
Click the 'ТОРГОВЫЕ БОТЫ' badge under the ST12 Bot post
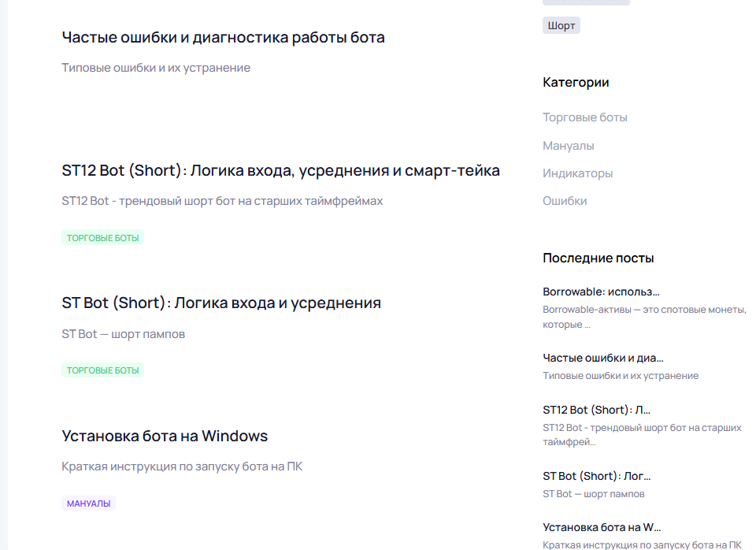coord(102,237)
